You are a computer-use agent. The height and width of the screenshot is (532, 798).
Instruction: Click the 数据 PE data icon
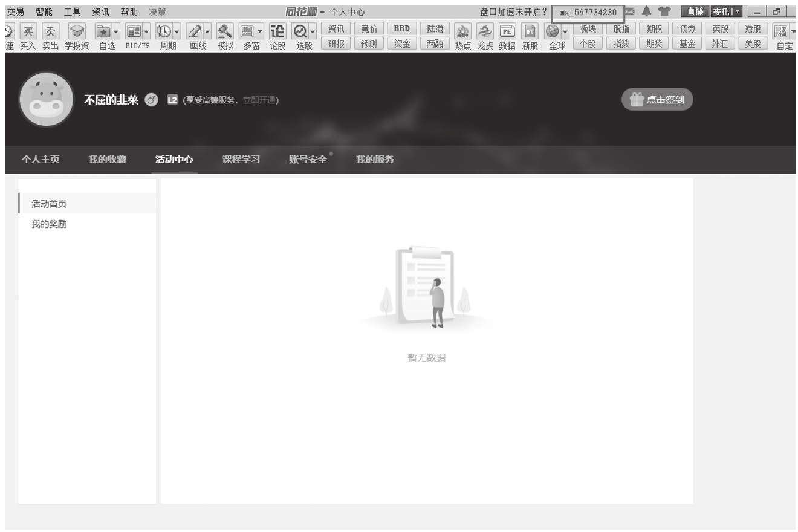[507, 31]
